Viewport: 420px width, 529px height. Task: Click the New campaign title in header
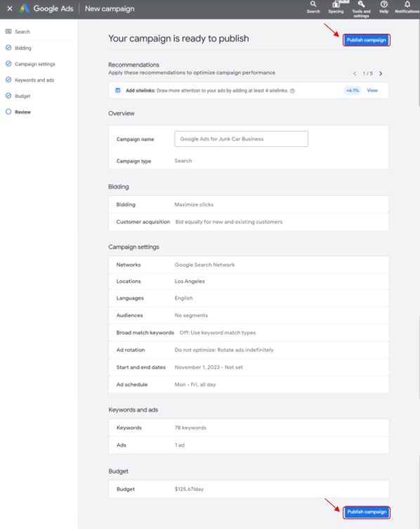110,8
